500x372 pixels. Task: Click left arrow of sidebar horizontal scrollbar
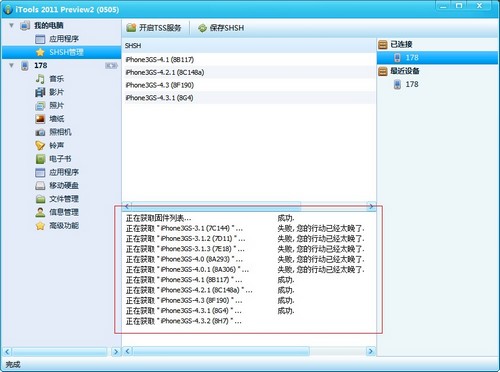[7, 351]
